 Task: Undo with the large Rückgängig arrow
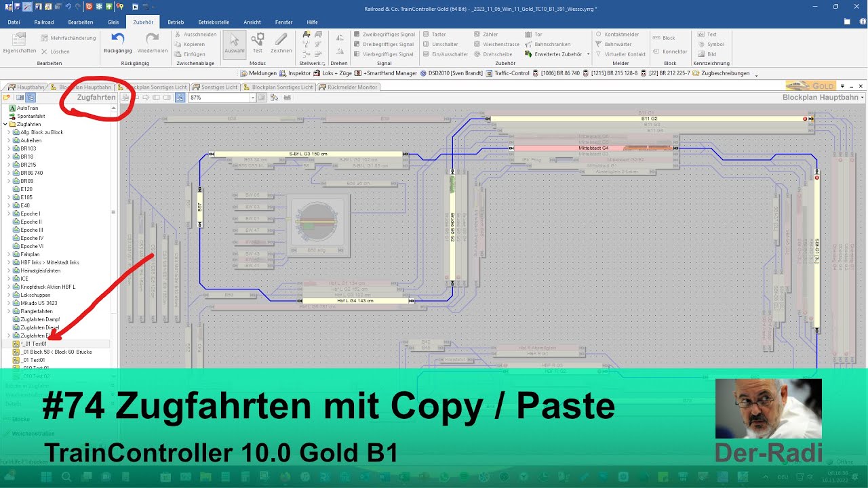118,43
